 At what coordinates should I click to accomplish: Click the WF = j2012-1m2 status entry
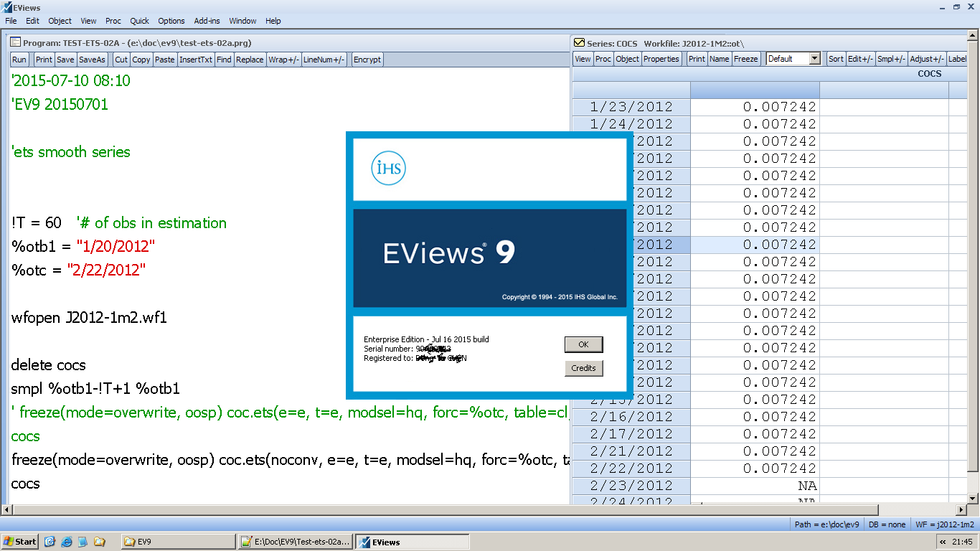pos(945,524)
